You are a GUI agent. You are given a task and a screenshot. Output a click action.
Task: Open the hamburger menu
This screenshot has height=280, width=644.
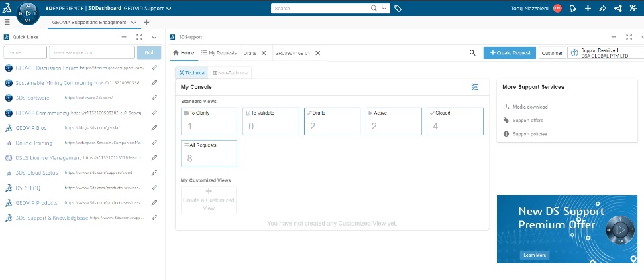pos(7,23)
